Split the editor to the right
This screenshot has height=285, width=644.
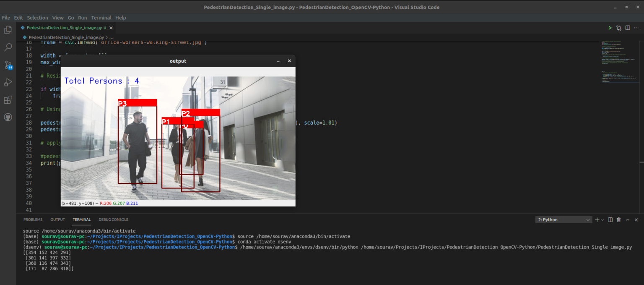pos(628,28)
